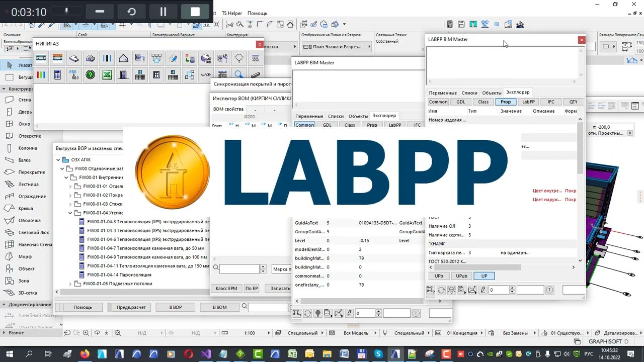
Task: Toggle the UP button in front LABPP BIM Master
Action: click(484, 276)
